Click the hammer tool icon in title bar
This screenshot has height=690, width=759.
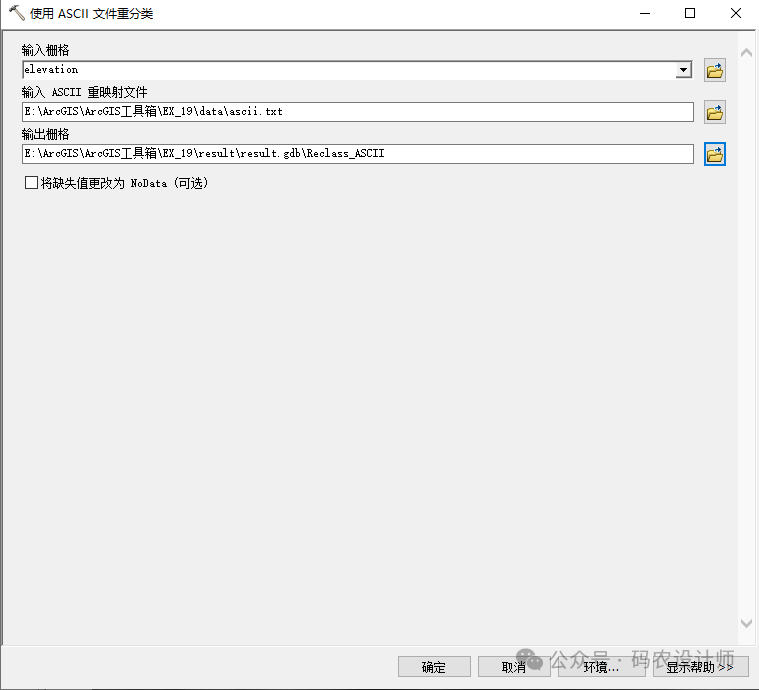16,14
